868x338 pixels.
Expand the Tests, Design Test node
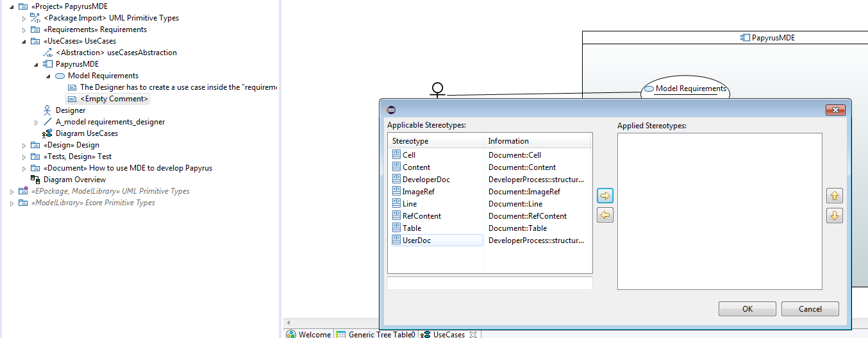tap(24, 156)
